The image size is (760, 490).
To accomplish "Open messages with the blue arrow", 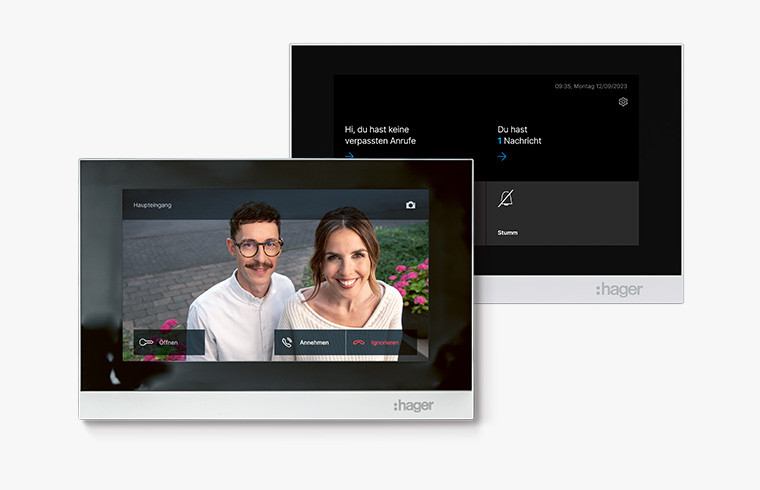I will [x=503, y=156].
